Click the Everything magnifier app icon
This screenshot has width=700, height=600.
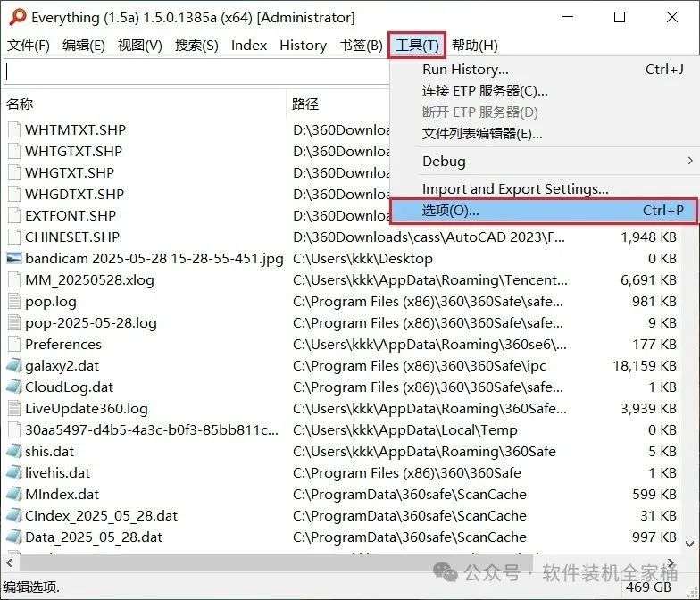(x=18, y=18)
